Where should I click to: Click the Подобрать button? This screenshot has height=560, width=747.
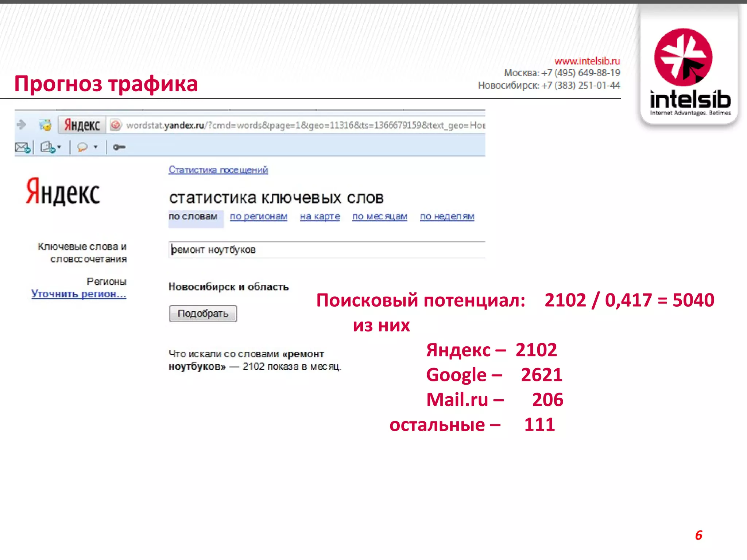coord(203,314)
